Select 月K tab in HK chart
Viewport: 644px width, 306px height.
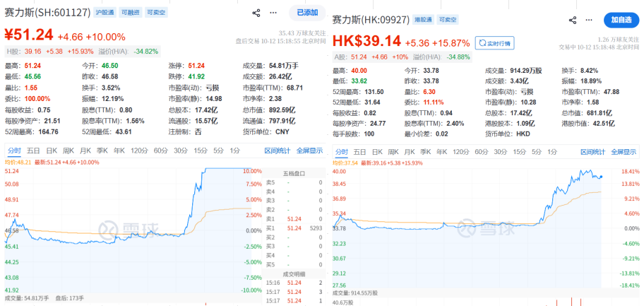coord(410,152)
